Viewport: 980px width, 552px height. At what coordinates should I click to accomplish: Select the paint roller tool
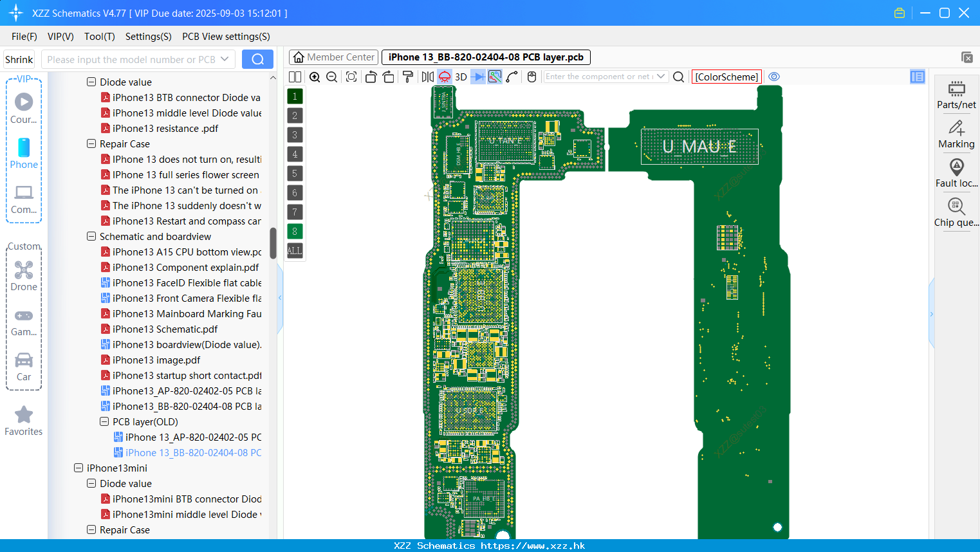[407, 77]
